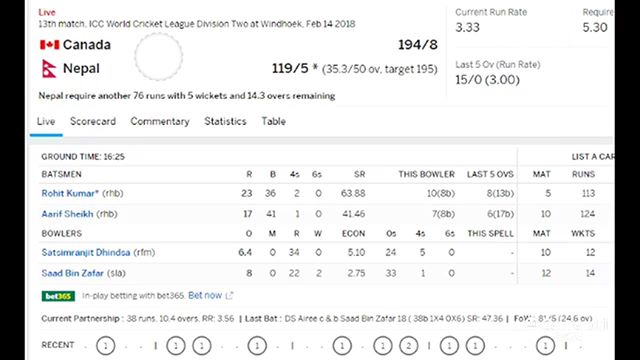Open Aarif Sheikh's player profile

coord(67,214)
